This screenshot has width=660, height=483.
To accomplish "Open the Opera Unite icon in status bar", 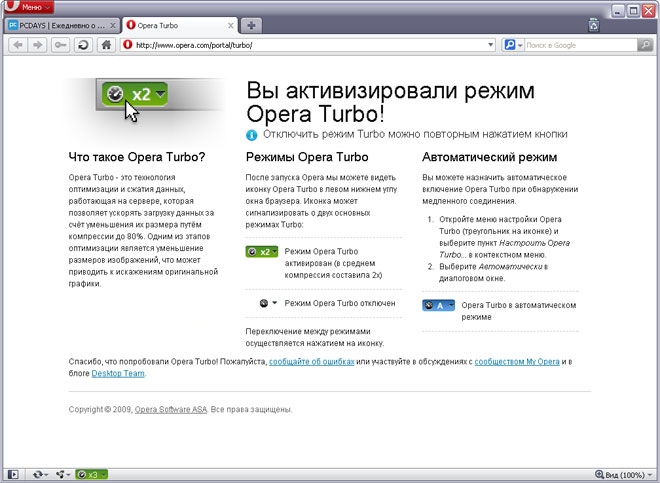I will (62, 475).
